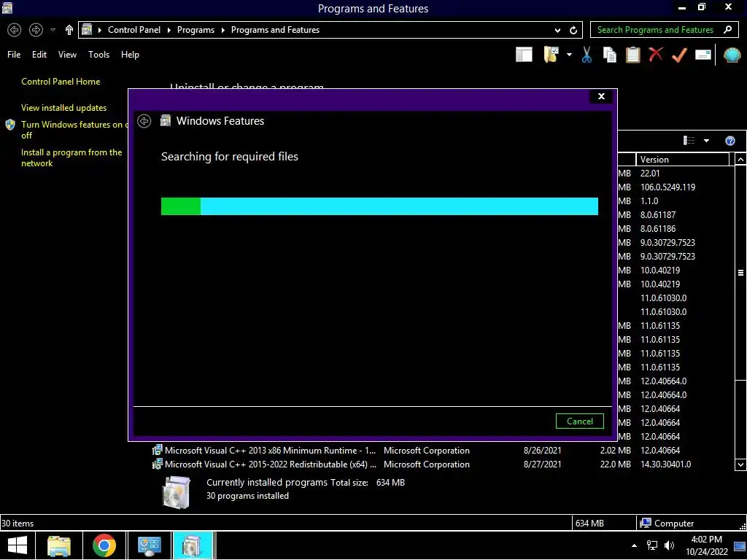Open Control Panel taskbar icon
This screenshot has height=560, width=747.
pyautogui.click(x=149, y=545)
